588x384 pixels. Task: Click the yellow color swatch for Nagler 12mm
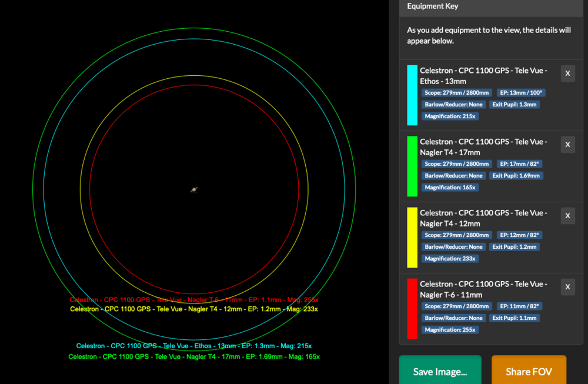[412, 238]
